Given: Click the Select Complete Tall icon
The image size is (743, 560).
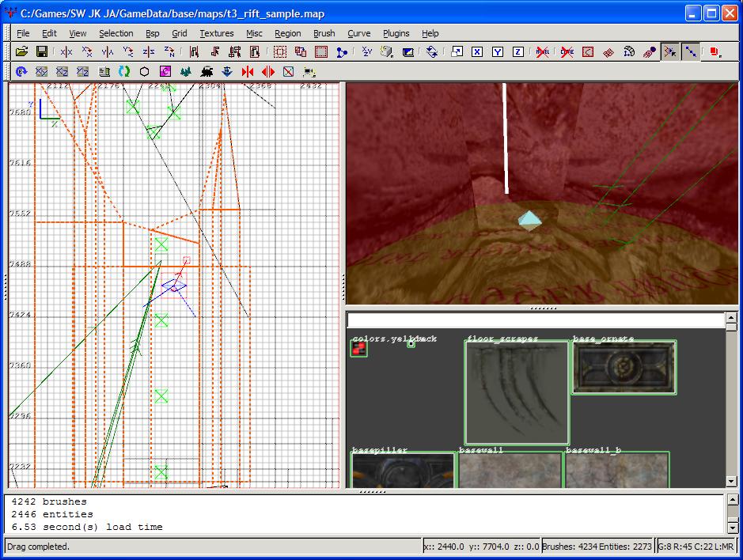Looking at the screenshot, I should 194,51.
